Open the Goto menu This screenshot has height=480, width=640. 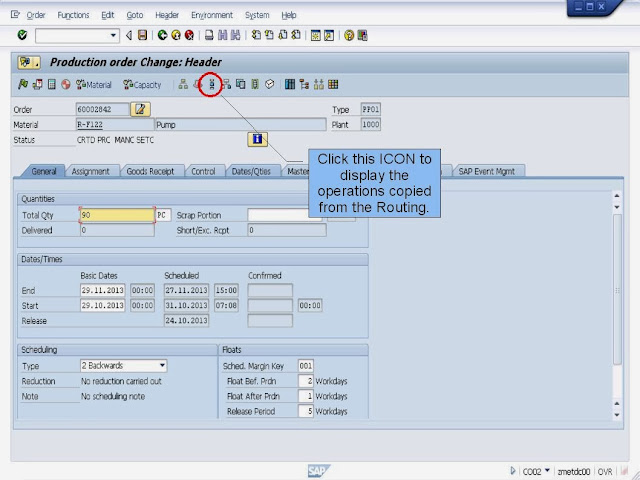pyautogui.click(x=134, y=15)
